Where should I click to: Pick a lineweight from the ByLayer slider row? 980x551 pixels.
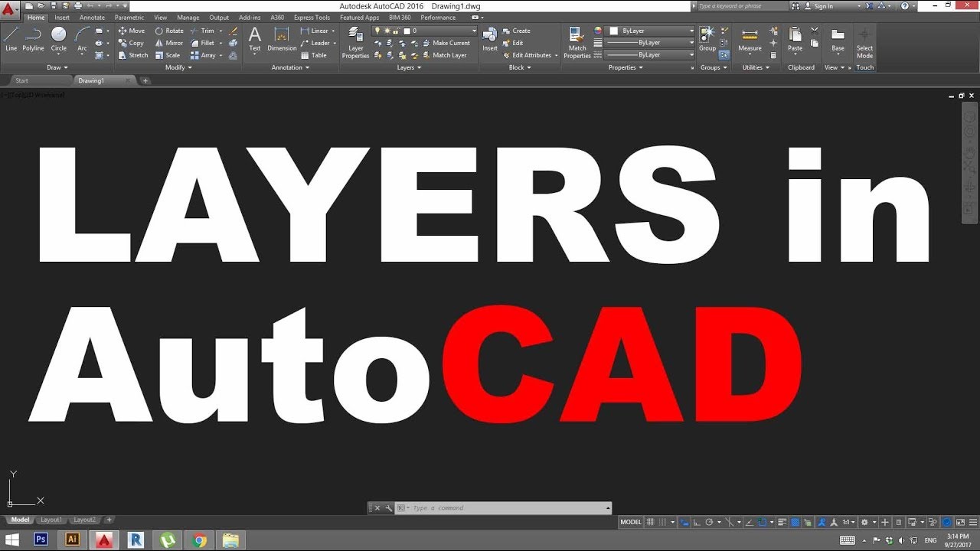(x=649, y=43)
